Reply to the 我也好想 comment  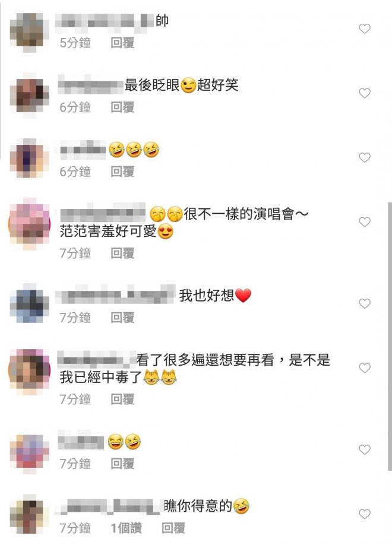point(122,318)
